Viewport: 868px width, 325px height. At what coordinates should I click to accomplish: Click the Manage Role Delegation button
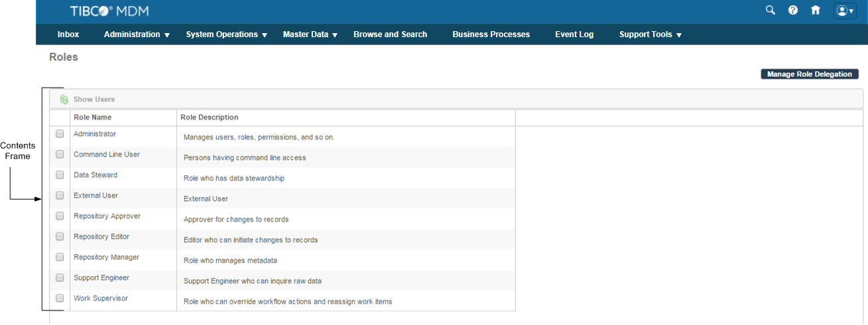point(810,74)
